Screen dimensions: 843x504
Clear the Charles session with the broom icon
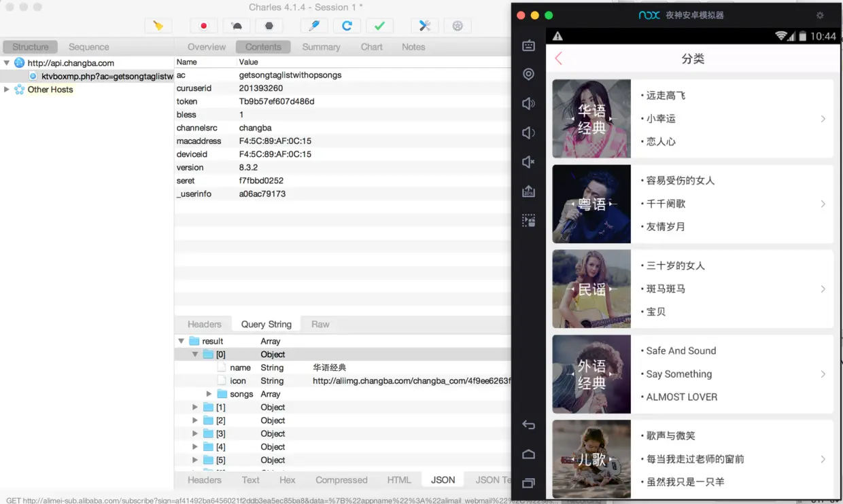pos(158,25)
